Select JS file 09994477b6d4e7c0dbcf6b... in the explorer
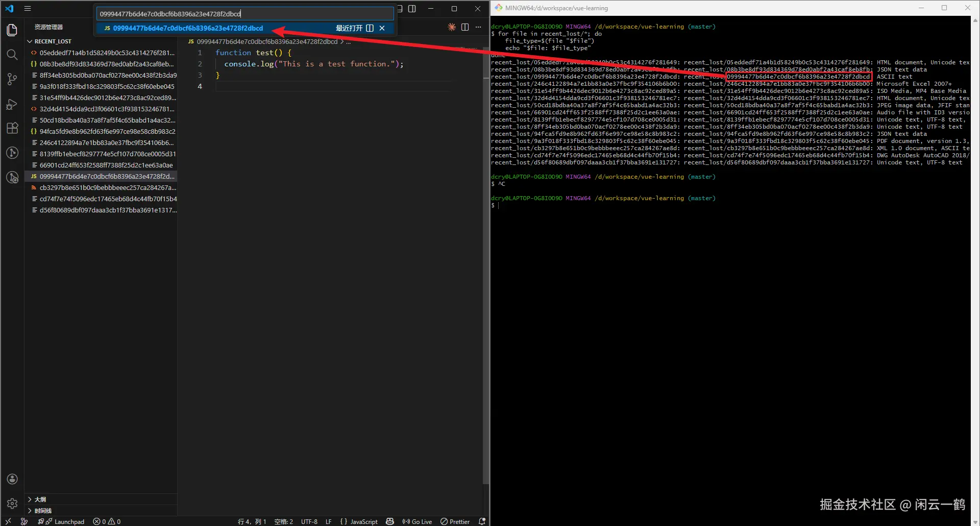The image size is (980, 526). pos(101,176)
